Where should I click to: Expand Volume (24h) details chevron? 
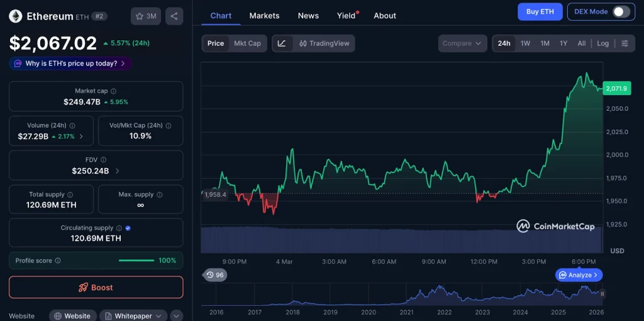click(81, 136)
